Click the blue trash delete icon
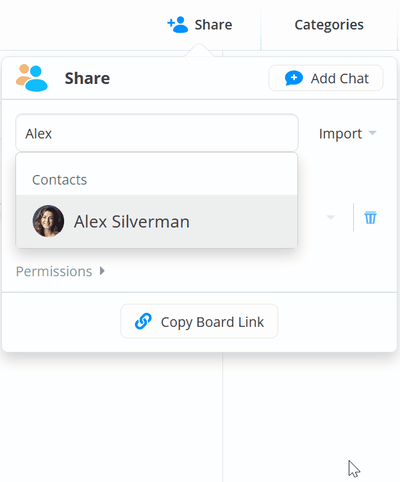 click(370, 217)
